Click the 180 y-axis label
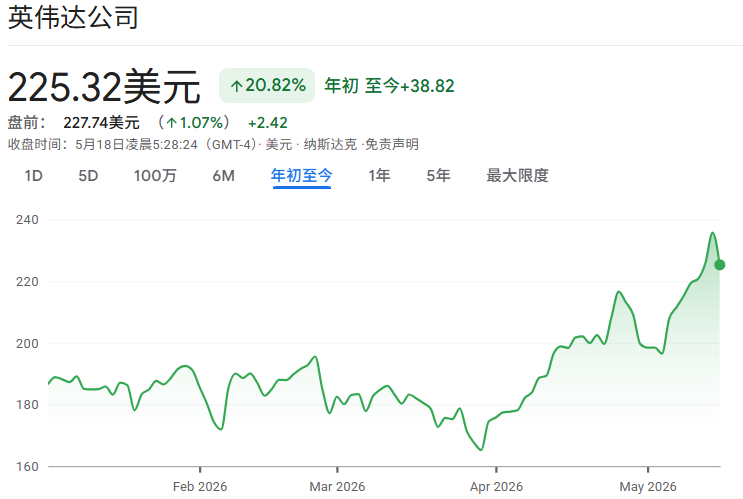This screenshot has height=499, width=743. [27, 405]
